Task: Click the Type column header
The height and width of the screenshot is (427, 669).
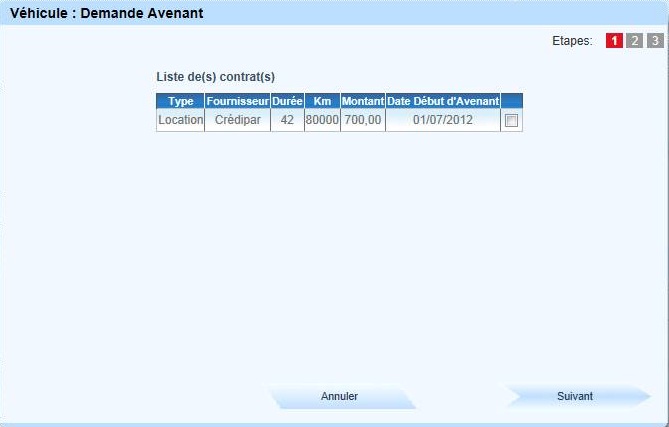Action: [180, 101]
